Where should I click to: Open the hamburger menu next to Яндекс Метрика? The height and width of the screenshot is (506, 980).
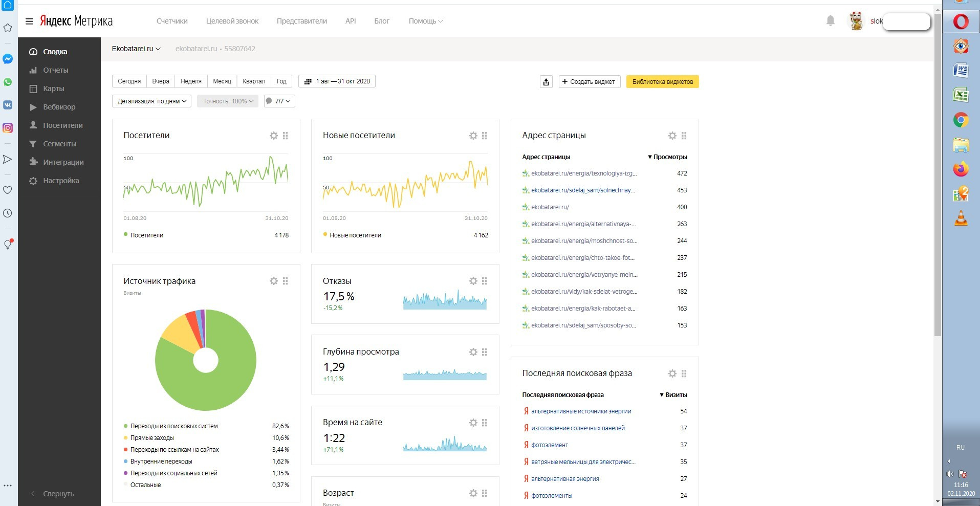pyautogui.click(x=29, y=21)
